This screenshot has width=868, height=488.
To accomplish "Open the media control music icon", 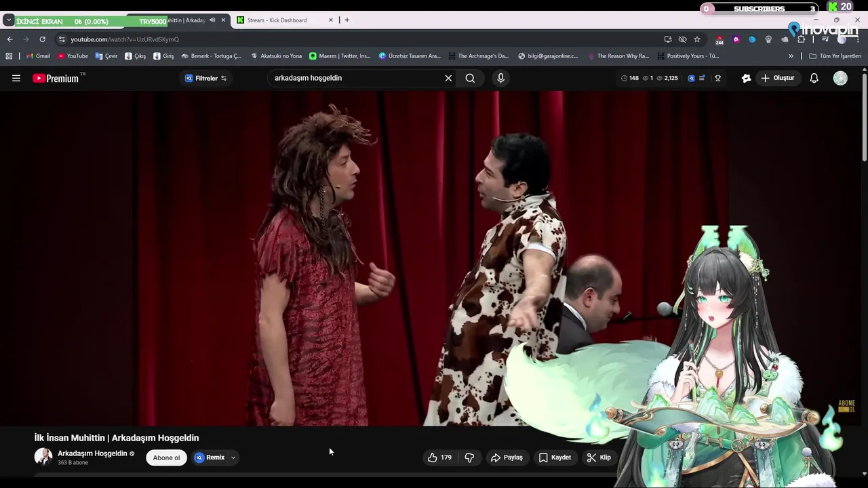I will [825, 39].
